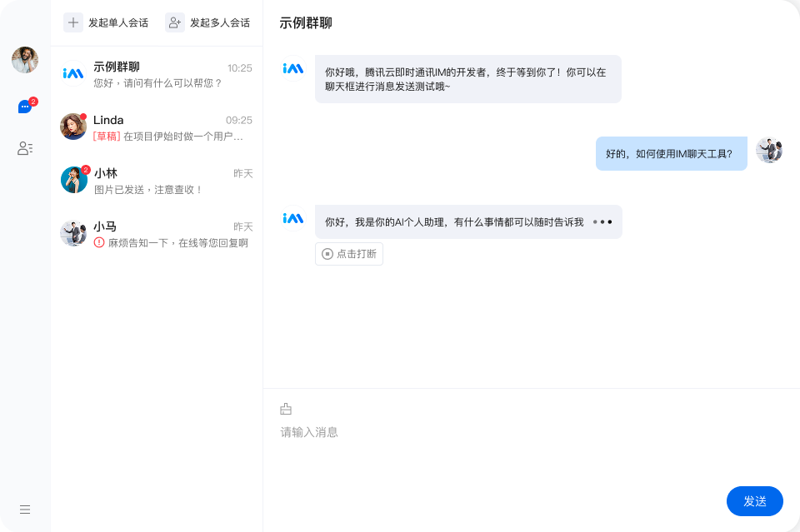The image size is (800, 532).
Task: Click 您好，请问有什么可以帮您？ preview text
Action: 157,83
